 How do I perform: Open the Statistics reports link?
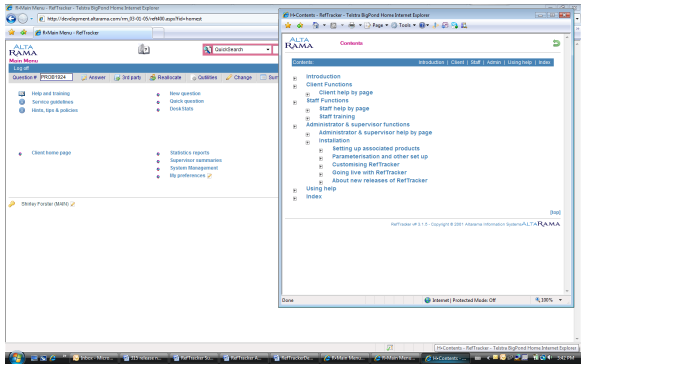coord(189,153)
